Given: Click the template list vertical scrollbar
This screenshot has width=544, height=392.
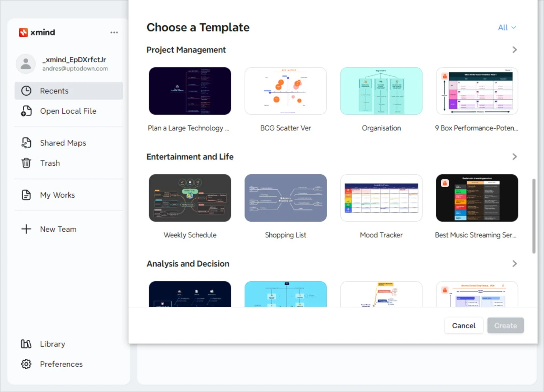Looking at the screenshot, I should [534, 216].
